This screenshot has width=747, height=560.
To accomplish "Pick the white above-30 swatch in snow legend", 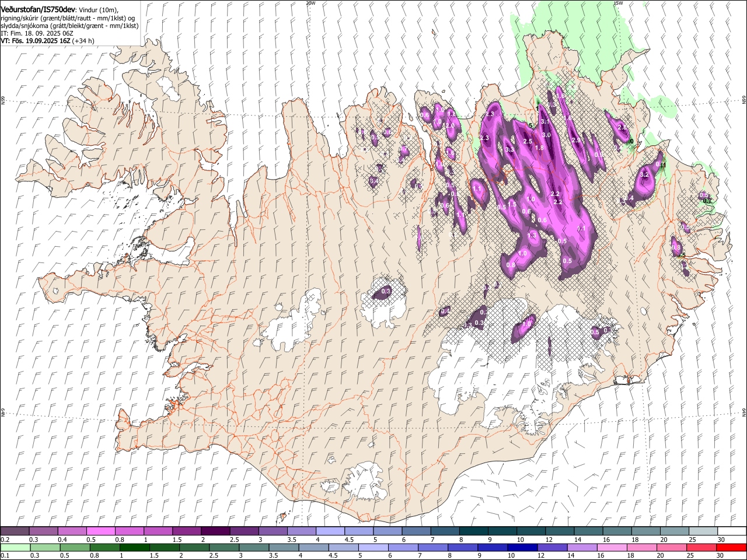I will point(731,531).
